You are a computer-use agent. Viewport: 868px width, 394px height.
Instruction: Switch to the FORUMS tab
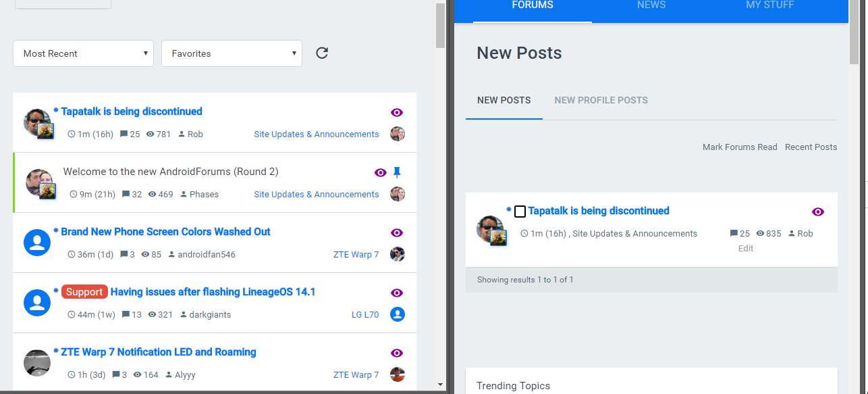pos(533,5)
